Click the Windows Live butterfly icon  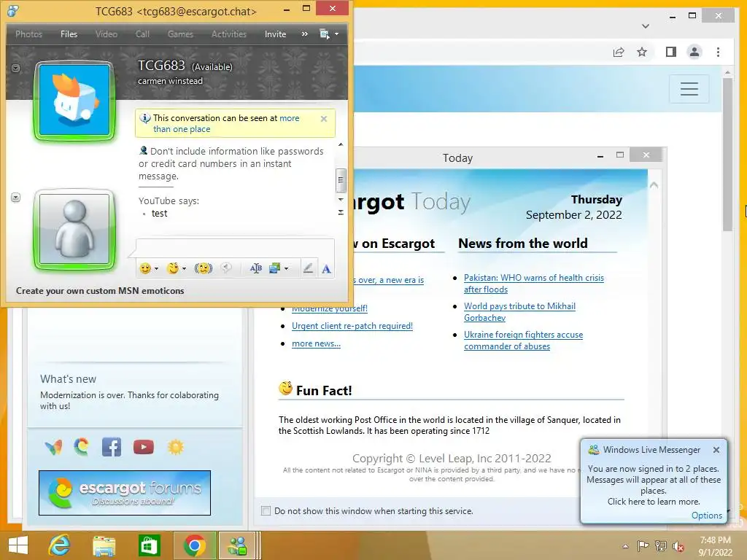(53, 447)
